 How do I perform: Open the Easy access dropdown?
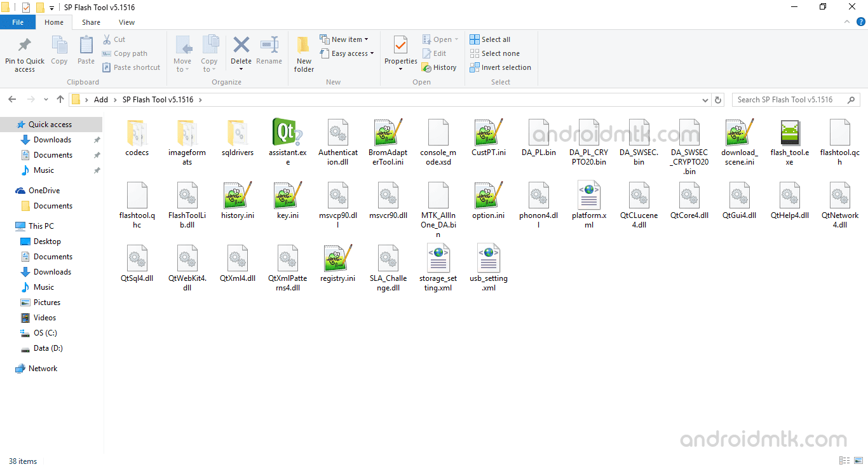pyautogui.click(x=347, y=53)
